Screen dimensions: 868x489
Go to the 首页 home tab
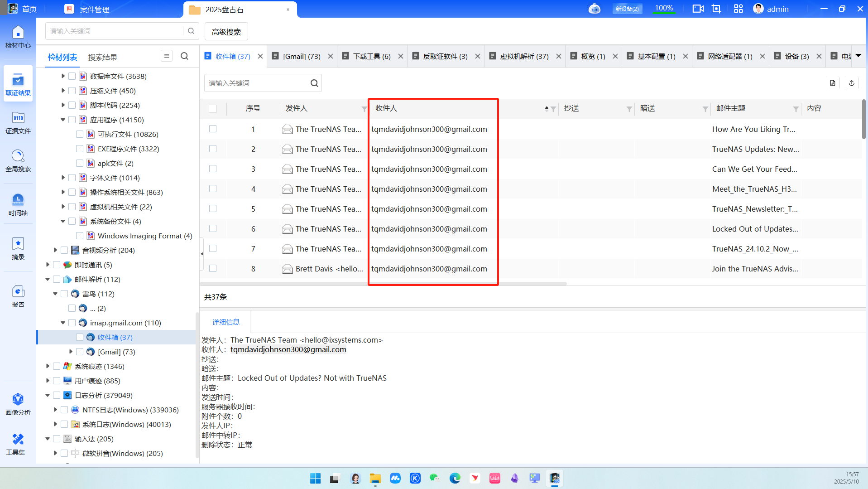pos(23,9)
